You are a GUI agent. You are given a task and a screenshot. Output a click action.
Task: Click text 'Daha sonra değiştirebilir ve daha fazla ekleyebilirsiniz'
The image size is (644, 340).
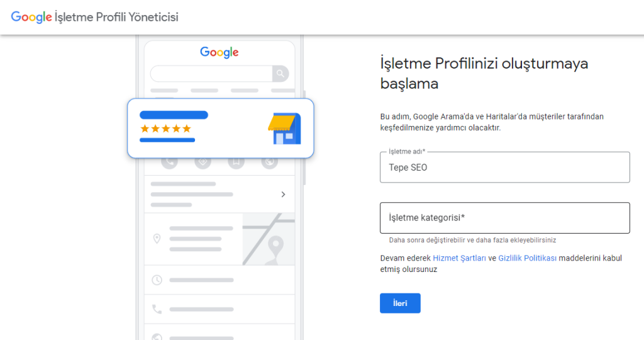click(x=472, y=240)
